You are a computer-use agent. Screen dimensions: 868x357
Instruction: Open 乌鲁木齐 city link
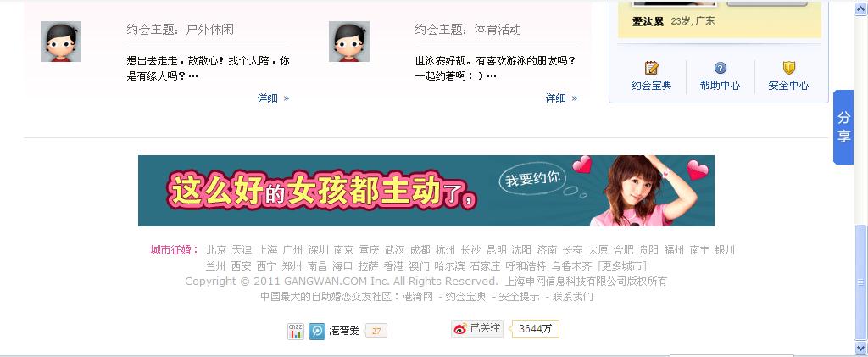coord(572,265)
